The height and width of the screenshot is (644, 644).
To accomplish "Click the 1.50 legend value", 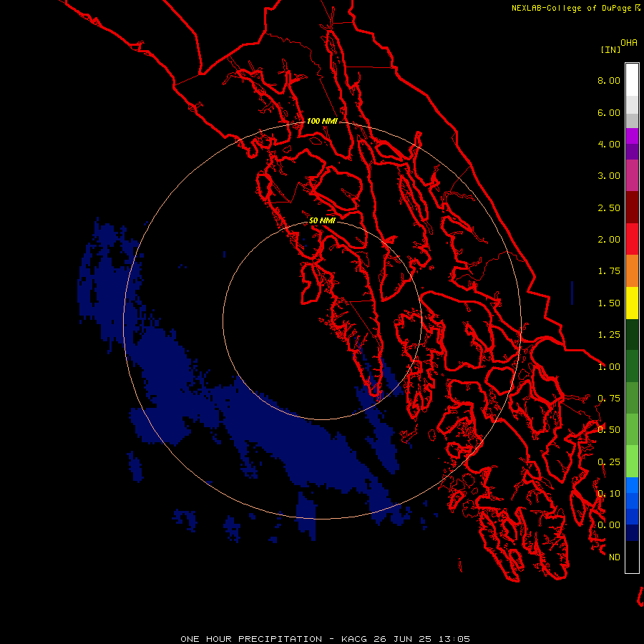I will (609, 303).
